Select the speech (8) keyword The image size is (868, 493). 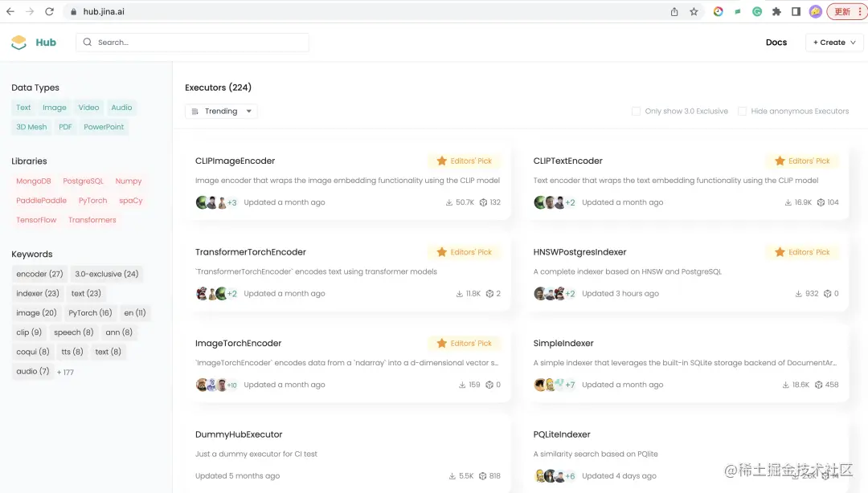[74, 332]
